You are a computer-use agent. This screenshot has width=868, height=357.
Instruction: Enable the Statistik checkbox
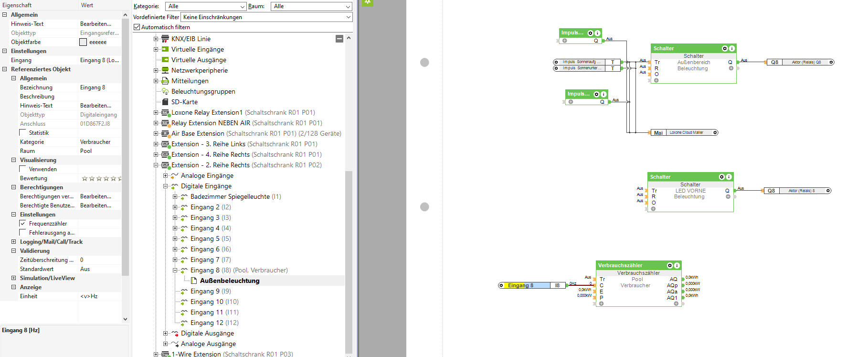pyautogui.click(x=22, y=133)
